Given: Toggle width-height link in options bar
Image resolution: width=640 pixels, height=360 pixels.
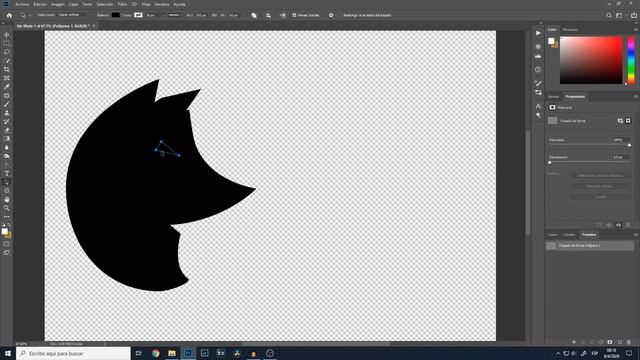Looking at the screenshot, I should [x=214, y=15].
